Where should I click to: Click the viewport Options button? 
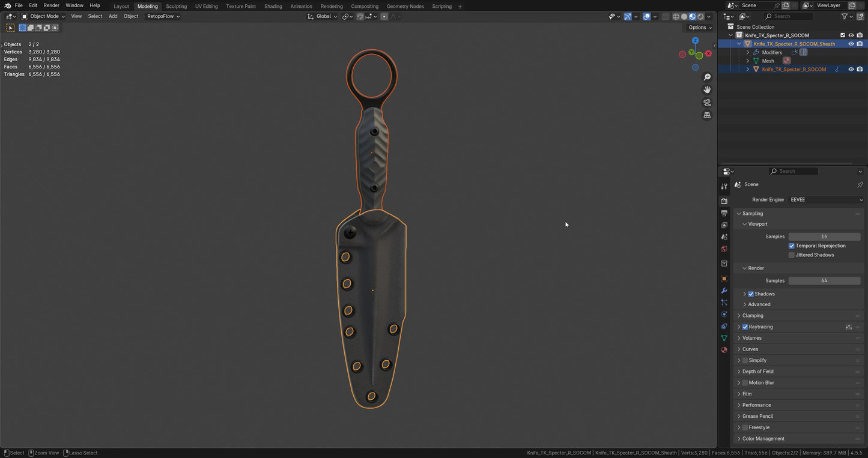(700, 28)
